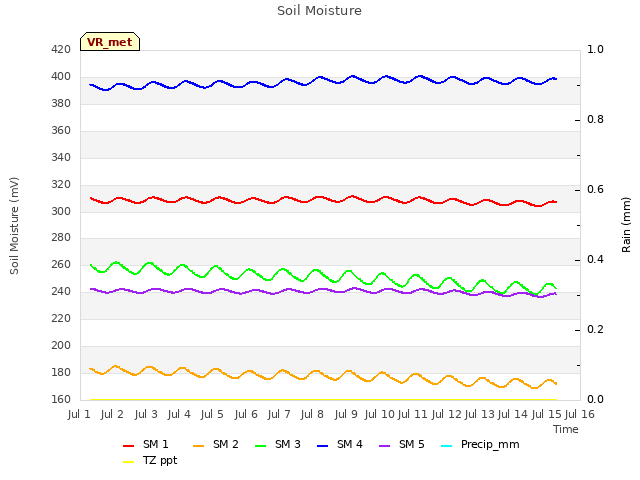Click the Jul 16 tick label
Screen dimensions: 640x480
click(x=580, y=414)
